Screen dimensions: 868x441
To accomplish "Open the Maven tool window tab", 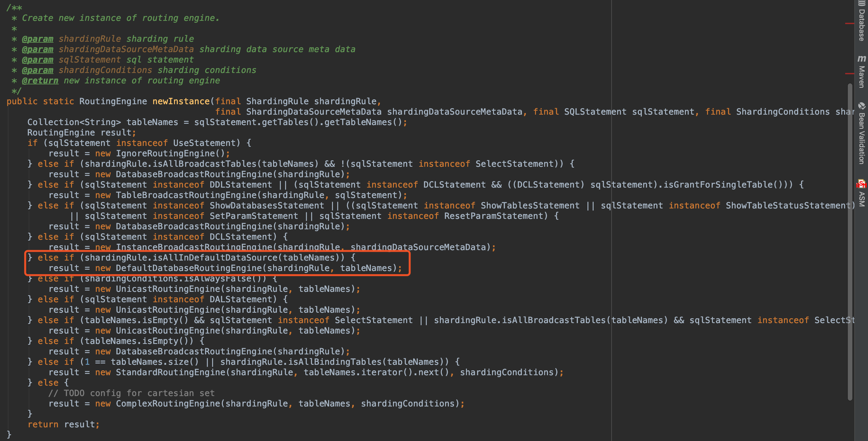I will (x=861, y=71).
